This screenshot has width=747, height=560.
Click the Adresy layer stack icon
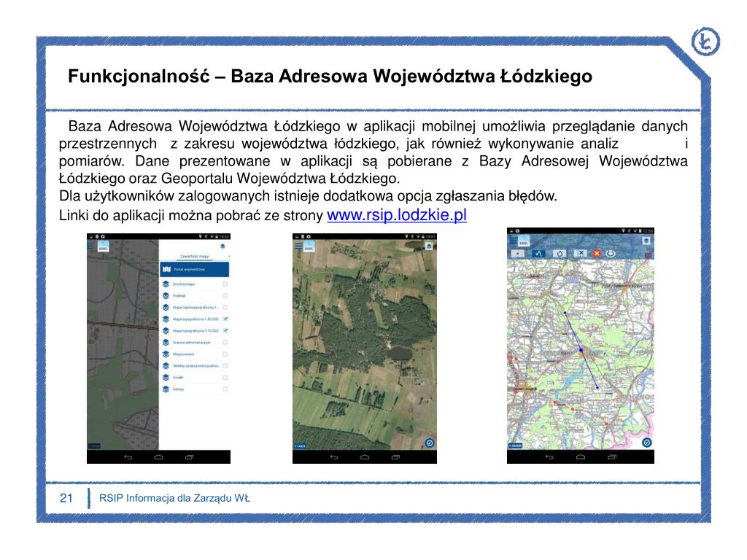pyautogui.click(x=166, y=389)
